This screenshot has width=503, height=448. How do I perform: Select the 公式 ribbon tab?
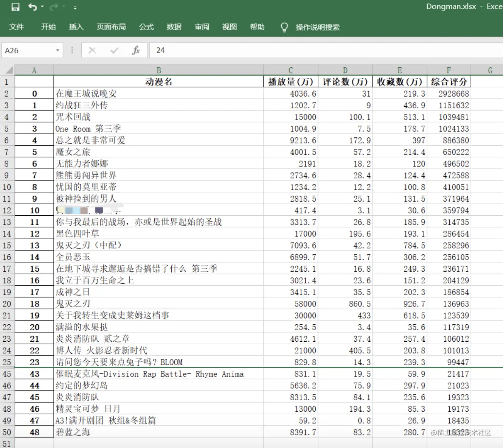coord(146,27)
